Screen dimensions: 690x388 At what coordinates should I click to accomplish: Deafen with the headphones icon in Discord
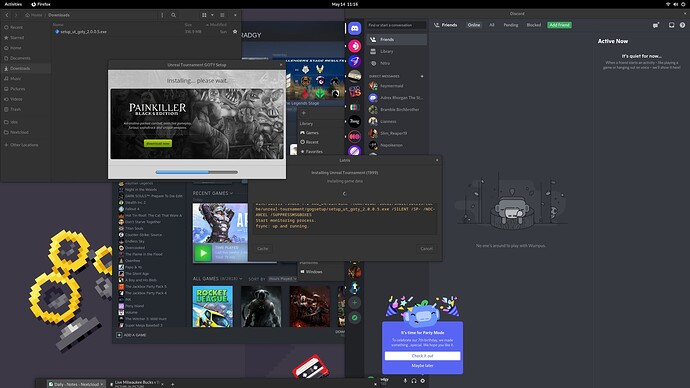click(414, 381)
